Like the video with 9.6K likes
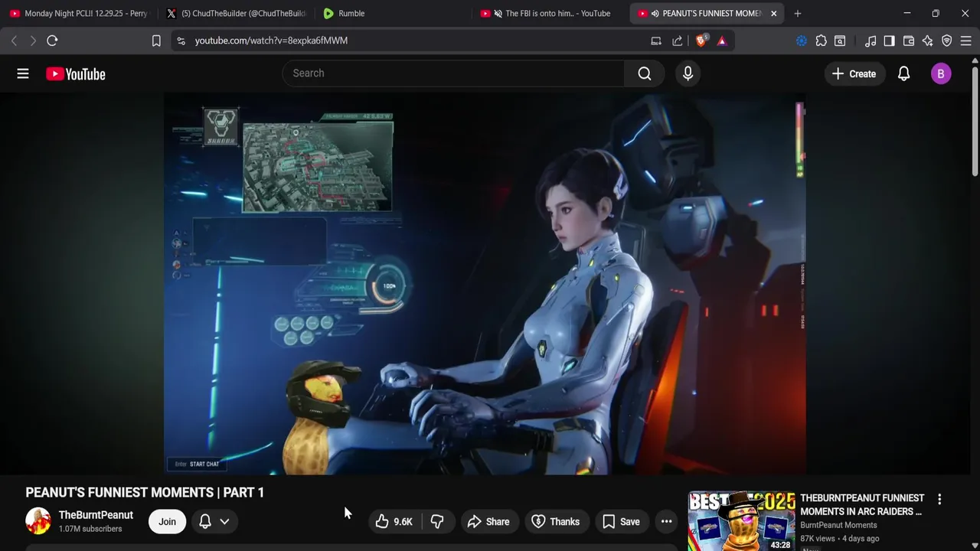The height and width of the screenshot is (551, 980). [x=394, y=521]
